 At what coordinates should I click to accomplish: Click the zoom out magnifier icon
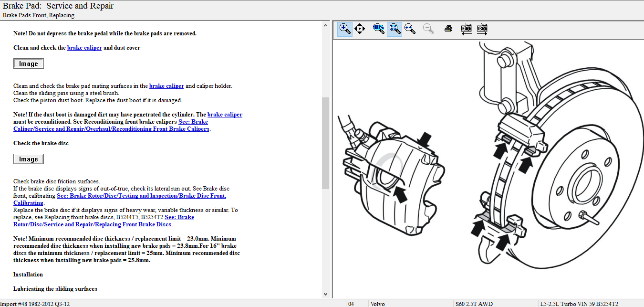click(x=428, y=29)
